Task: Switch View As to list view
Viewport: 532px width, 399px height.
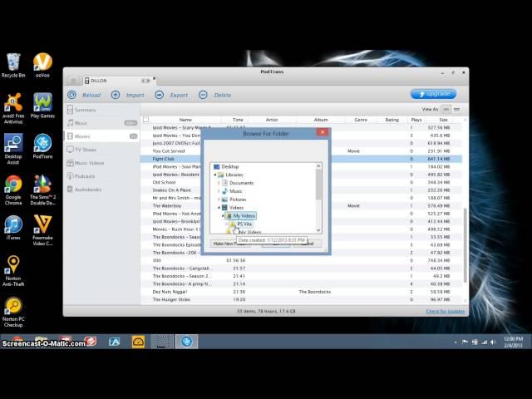Action: (446, 109)
